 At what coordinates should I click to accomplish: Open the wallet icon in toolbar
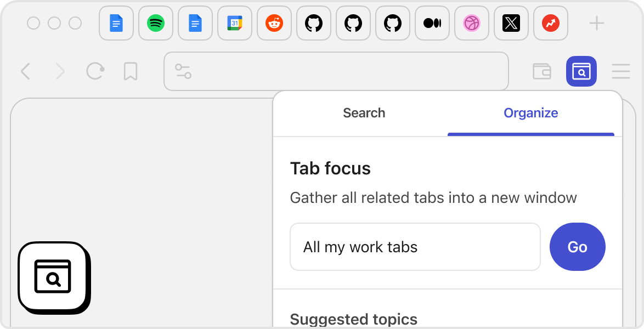click(x=542, y=71)
